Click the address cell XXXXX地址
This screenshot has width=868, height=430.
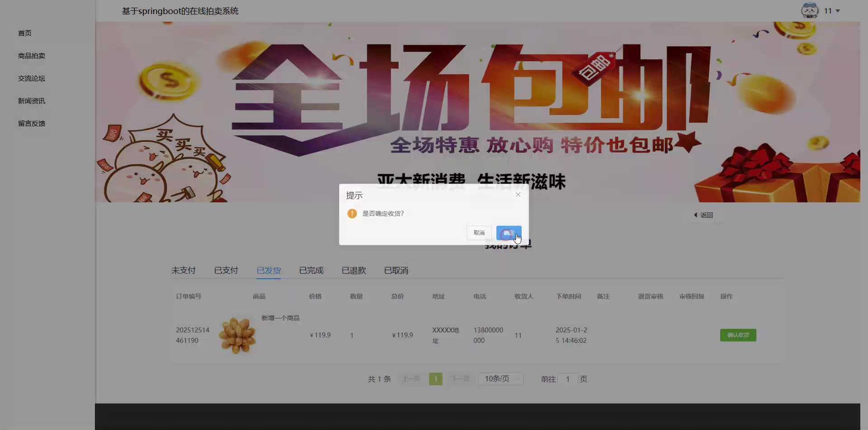click(x=445, y=335)
